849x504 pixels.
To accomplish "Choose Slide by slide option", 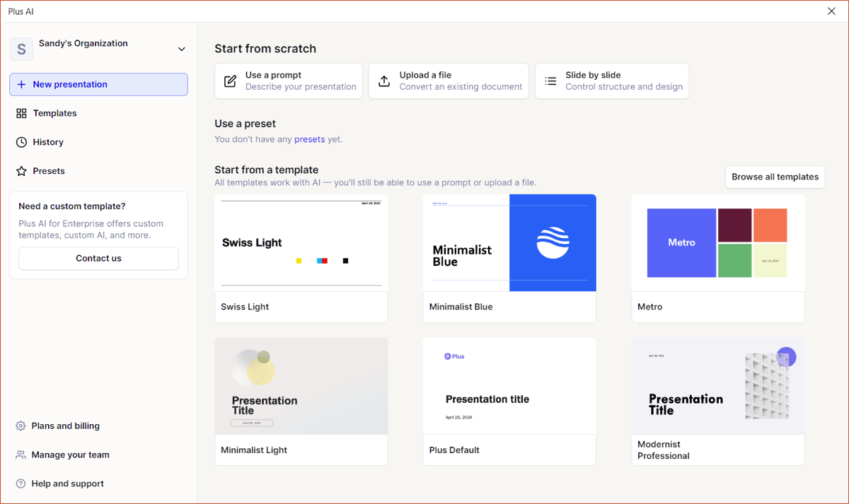I will click(x=612, y=81).
